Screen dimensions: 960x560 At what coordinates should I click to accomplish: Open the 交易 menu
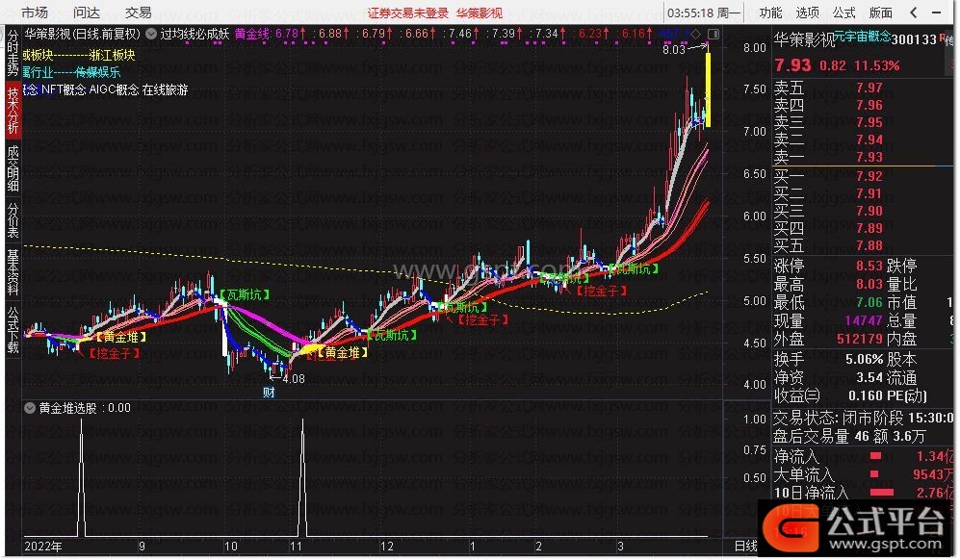(x=138, y=13)
